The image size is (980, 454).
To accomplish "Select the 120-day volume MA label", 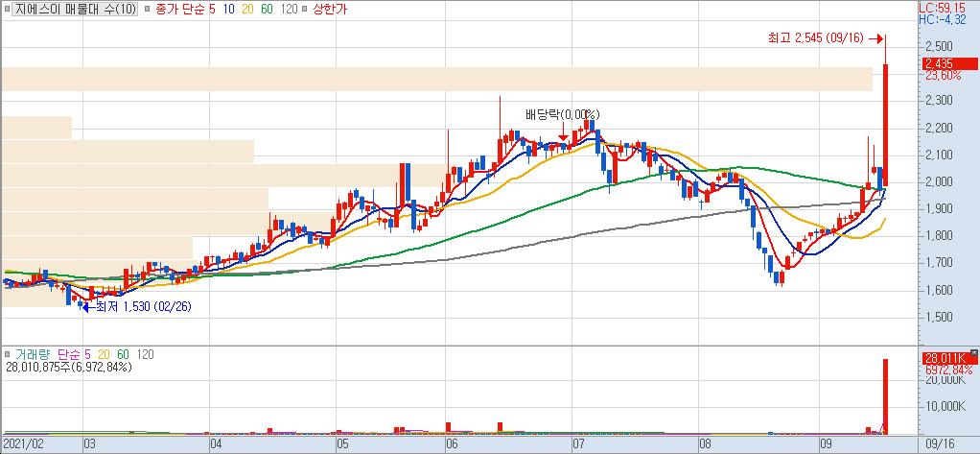I will pos(145,354).
